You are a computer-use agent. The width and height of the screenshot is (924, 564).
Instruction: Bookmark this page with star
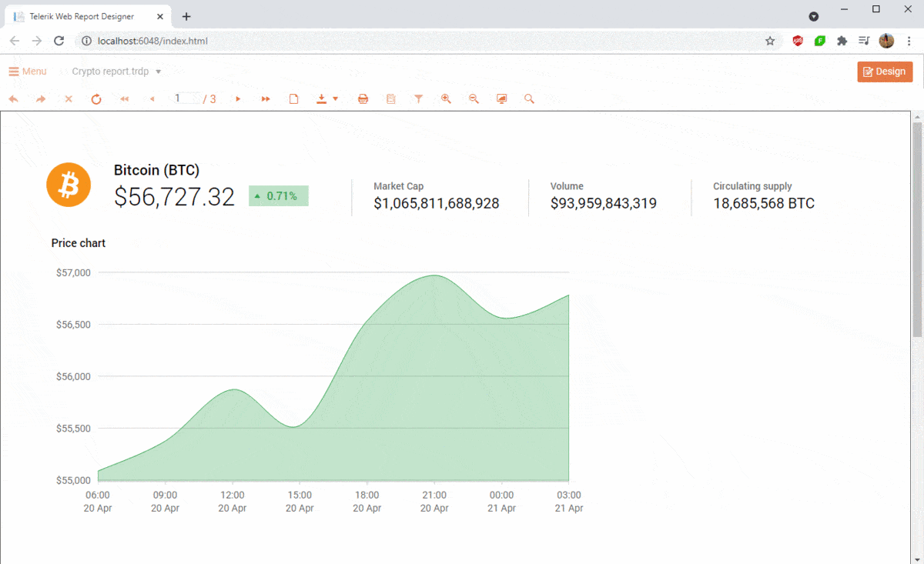770,41
